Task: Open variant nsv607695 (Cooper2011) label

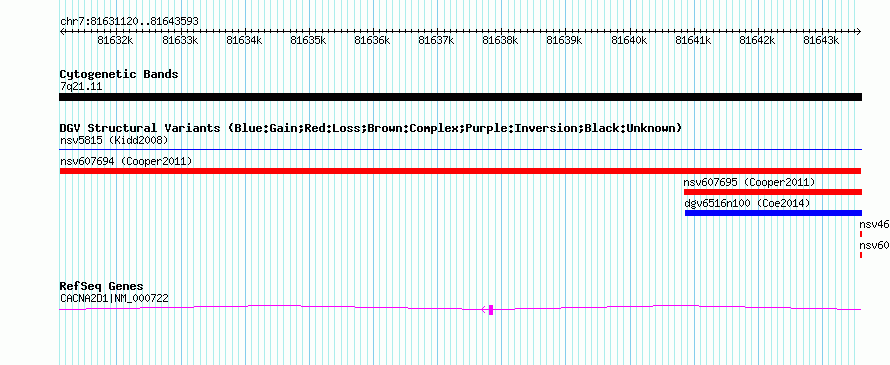Action: (749, 182)
